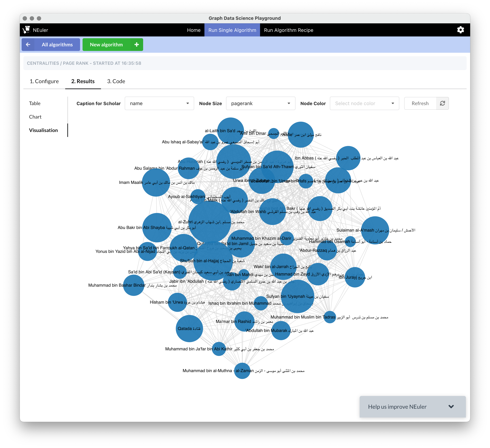Screen dimensions: 490x448
Task: Go to Run Algorithm Recipe menu
Action: coord(289,30)
